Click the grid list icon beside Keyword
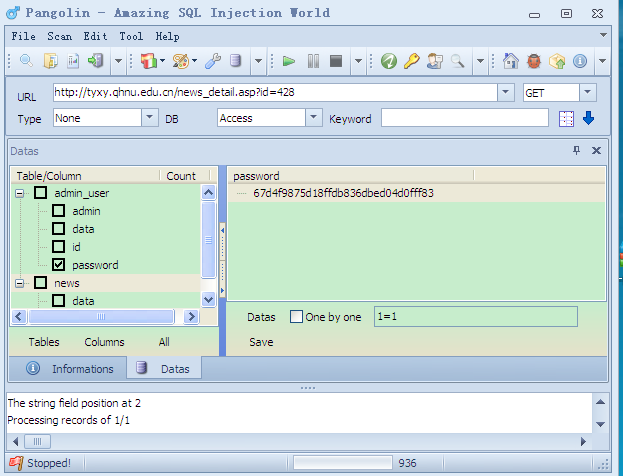The width and height of the screenshot is (623, 476). [566, 119]
